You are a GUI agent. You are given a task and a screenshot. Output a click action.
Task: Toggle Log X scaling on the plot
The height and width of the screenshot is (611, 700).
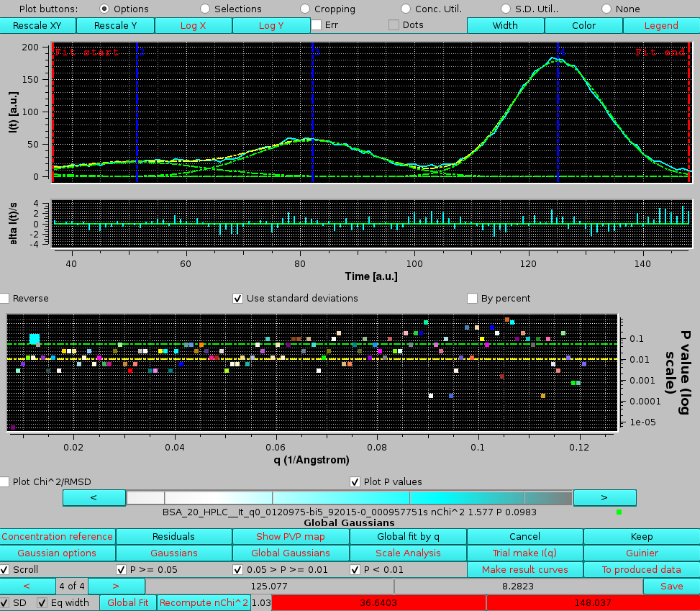[x=194, y=25]
